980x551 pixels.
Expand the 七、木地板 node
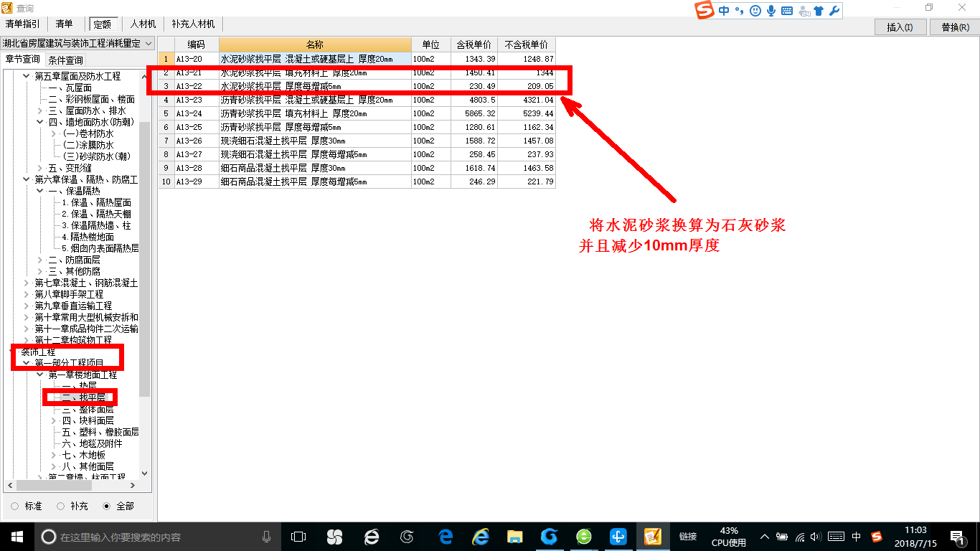coord(54,455)
